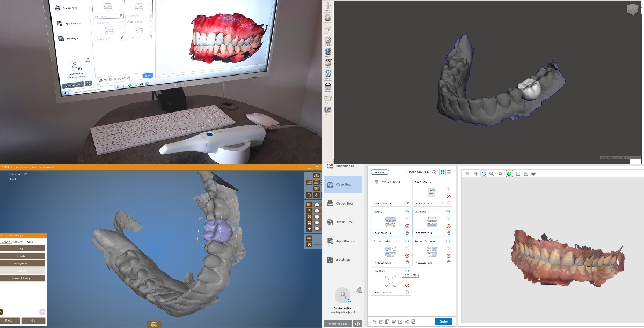
Task: Click the Next button in EZCAD panel
Action: [x=33, y=320]
